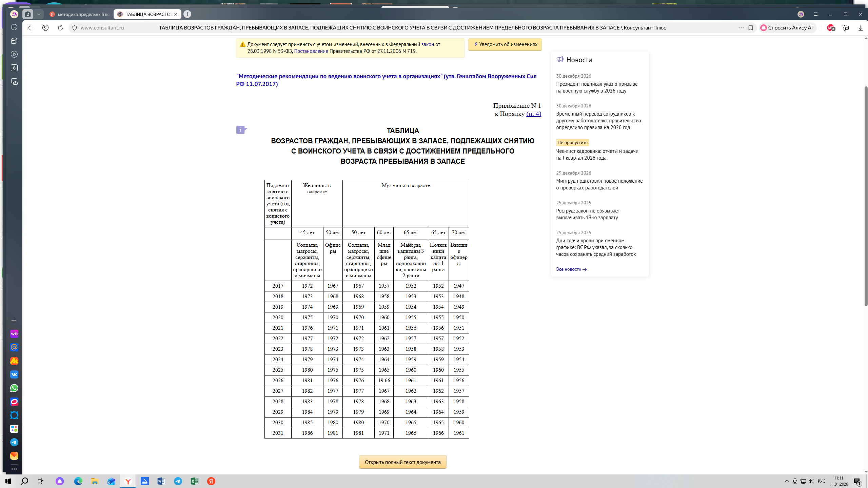868x488 pixels.
Task: Open VK icon in browser sidebar
Action: (x=14, y=374)
